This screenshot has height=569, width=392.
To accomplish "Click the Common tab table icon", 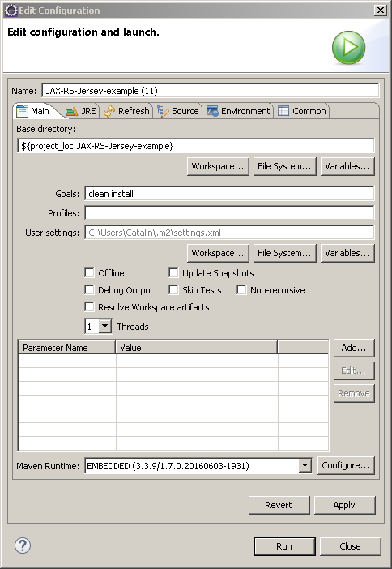I will 283,111.
